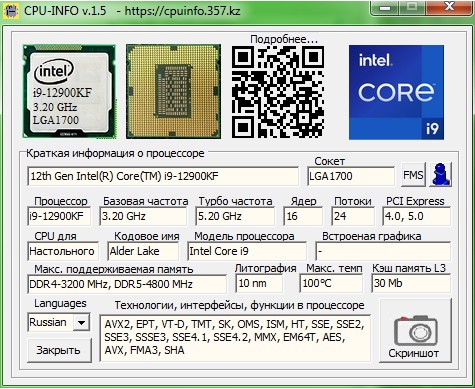Click the Russian language combo box
The height and width of the screenshot is (389, 475).
[x=58, y=322]
